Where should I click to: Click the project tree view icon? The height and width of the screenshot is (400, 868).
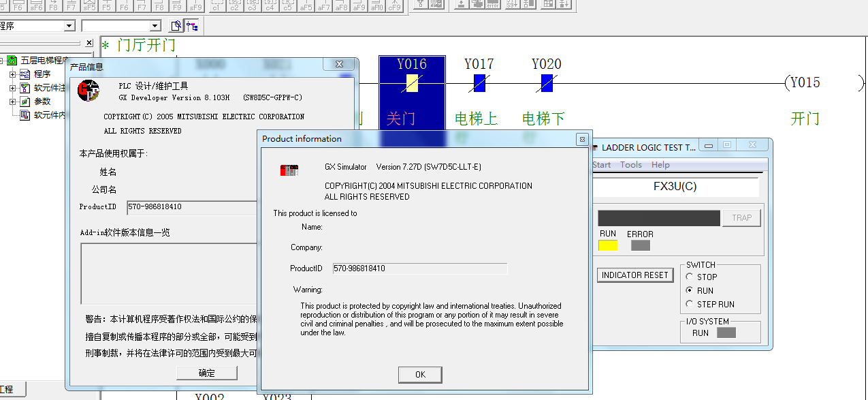(193, 26)
